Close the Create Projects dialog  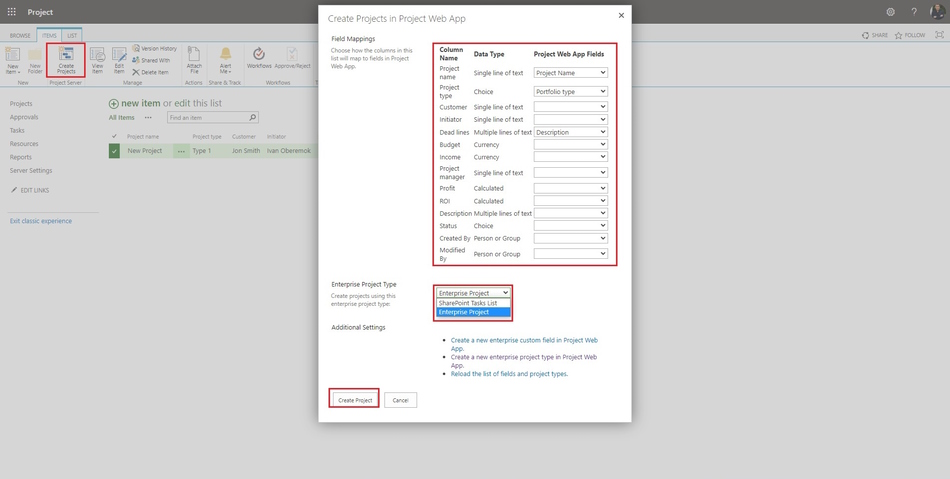tap(621, 16)
